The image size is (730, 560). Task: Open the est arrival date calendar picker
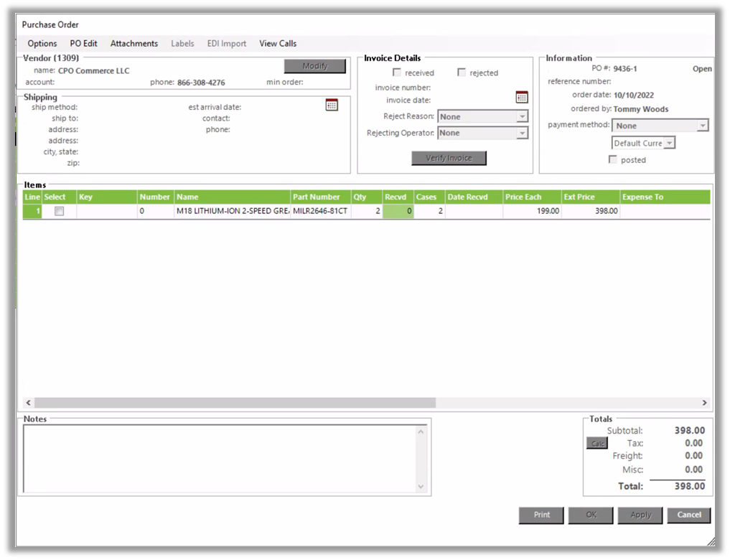[x=332, y=106]
